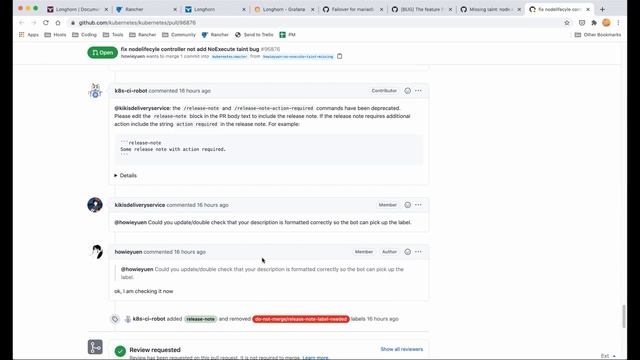Image resolution: width=640 pixels, height=360 pixels.
Task: Click the Contributor badge on k8s-ci-robot comment
Action: click(384, 91)
